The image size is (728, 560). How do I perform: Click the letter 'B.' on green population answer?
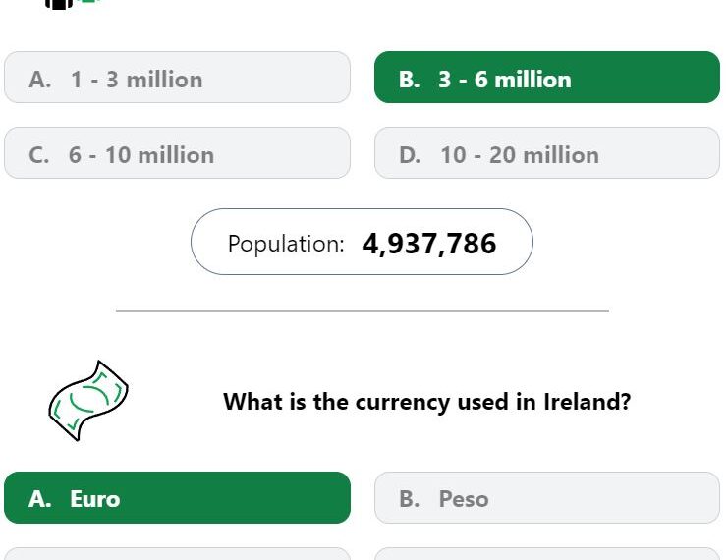coord(409,80)
